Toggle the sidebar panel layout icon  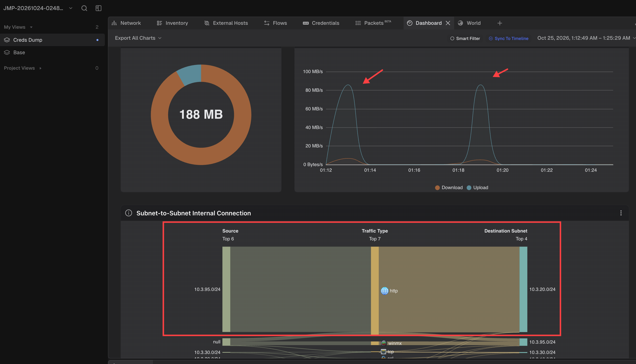[98, 8]
